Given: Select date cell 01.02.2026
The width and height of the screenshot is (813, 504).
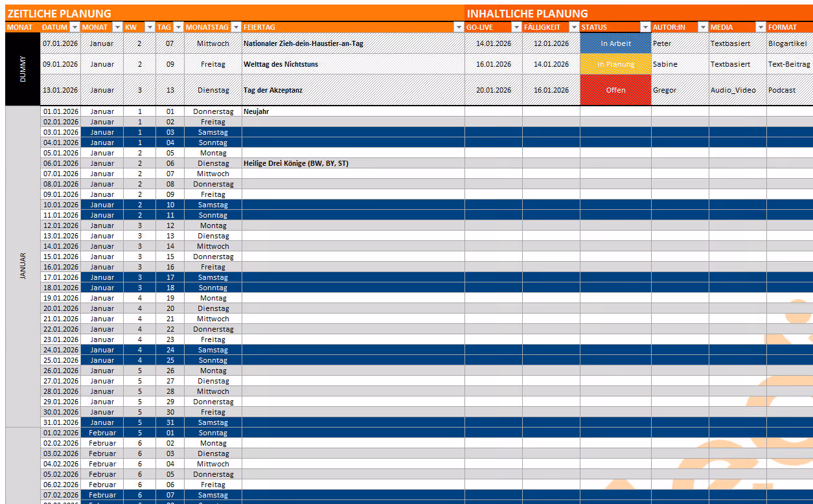Looking at the screenshot, I should point(60,433).
